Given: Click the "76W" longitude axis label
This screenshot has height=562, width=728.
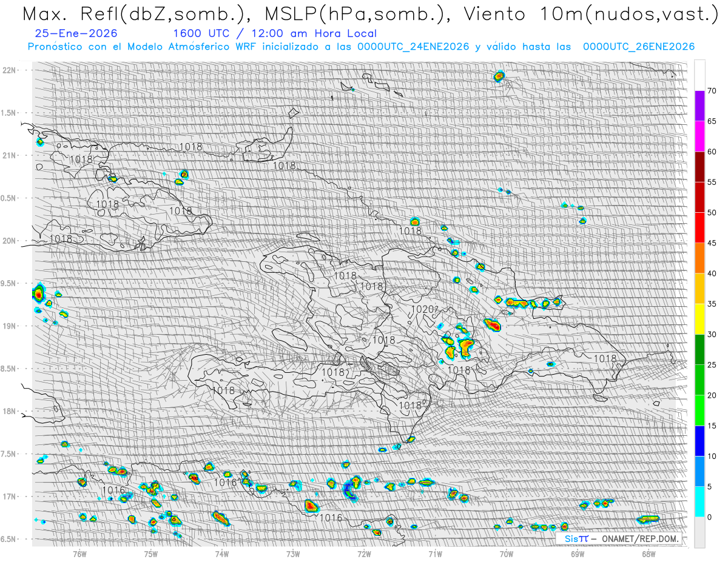Looking at the screenshot, I should (x=79, y=554).
